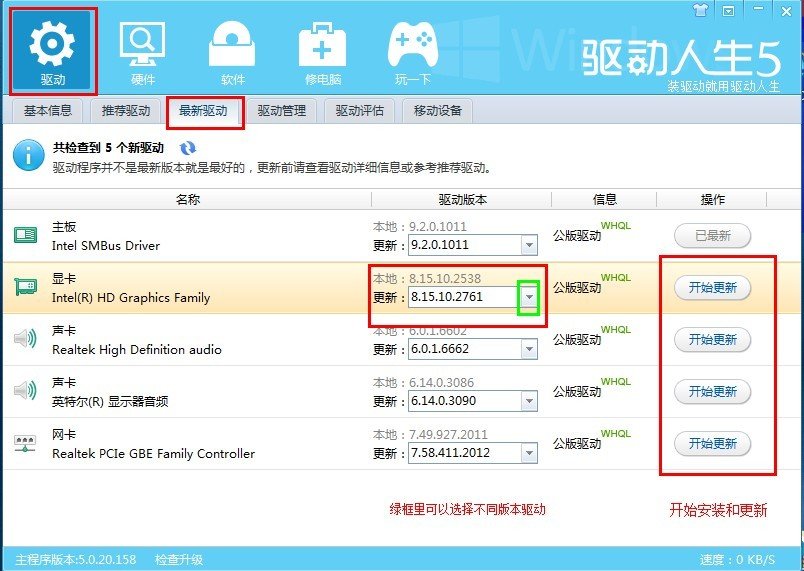The width and height of the screenshot is (804, 571).
Task: Click the skin shirt icon in title bar
Action: pos(700,10)
